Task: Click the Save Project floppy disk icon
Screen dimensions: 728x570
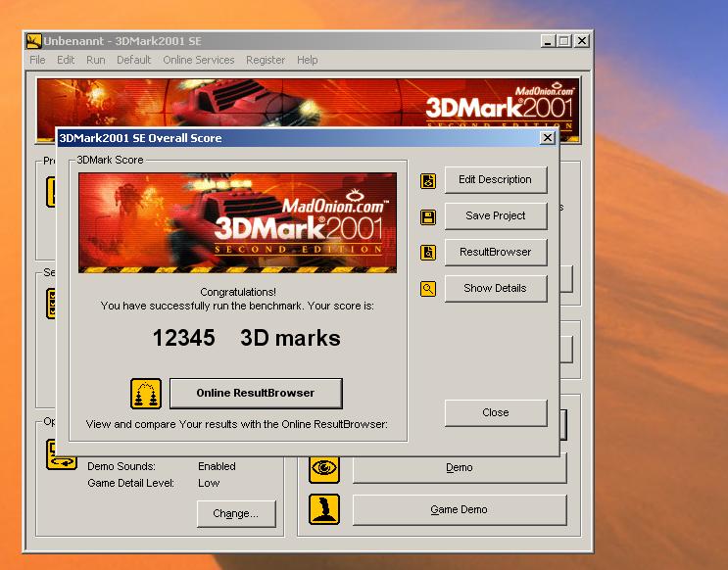Action: click(x=428, y=216)
